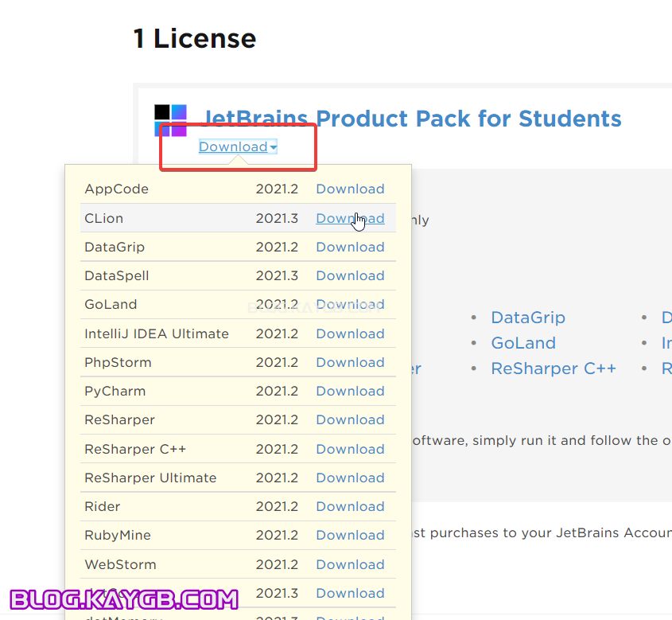Click the GoLand name in the popup list

point(111,304)
